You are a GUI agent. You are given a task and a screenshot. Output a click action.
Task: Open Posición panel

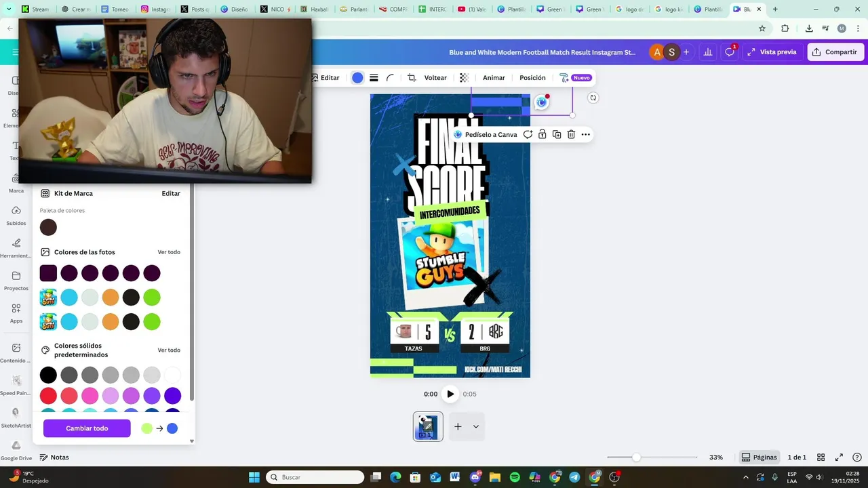pyautogui.click(x=532, y=78)
